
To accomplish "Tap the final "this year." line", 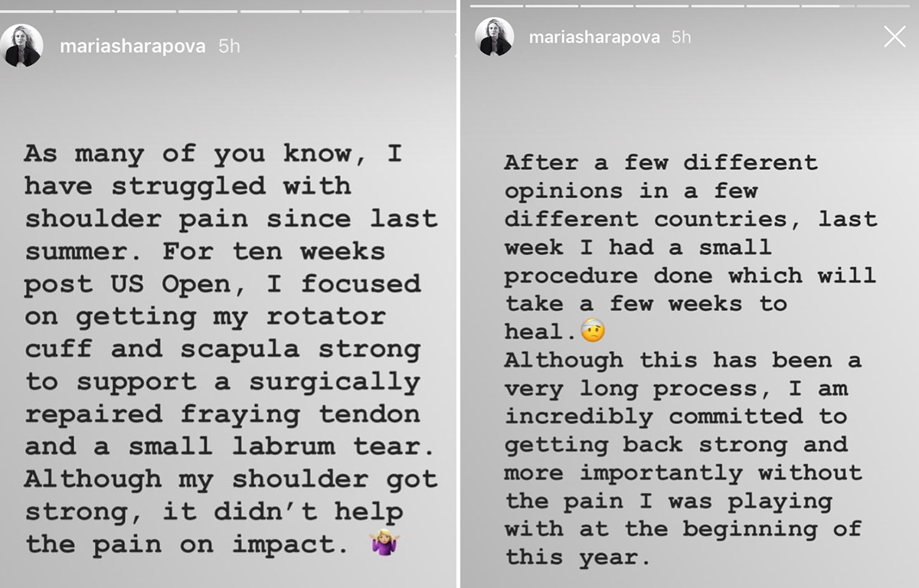I will tap(577, 556).
